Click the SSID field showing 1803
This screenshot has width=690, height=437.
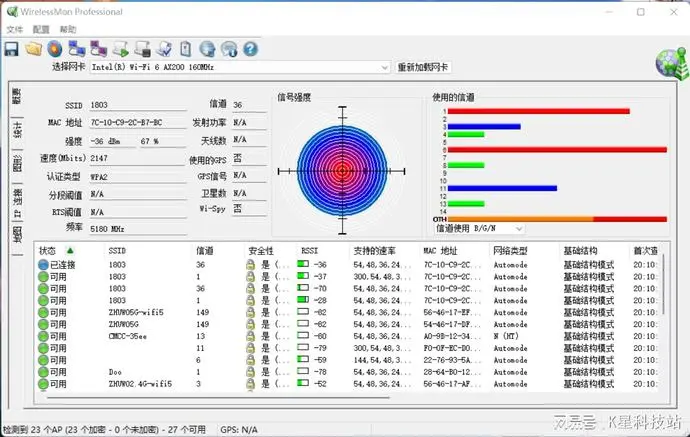pos(138,105)
